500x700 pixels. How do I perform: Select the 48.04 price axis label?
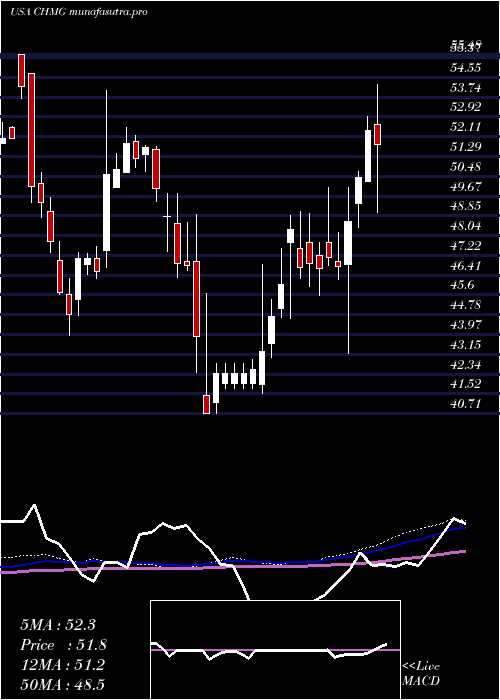(466, 226)
